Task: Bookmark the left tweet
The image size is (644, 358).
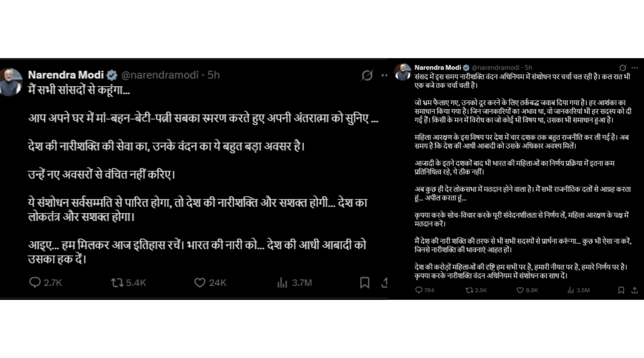Action: point(365,282)
